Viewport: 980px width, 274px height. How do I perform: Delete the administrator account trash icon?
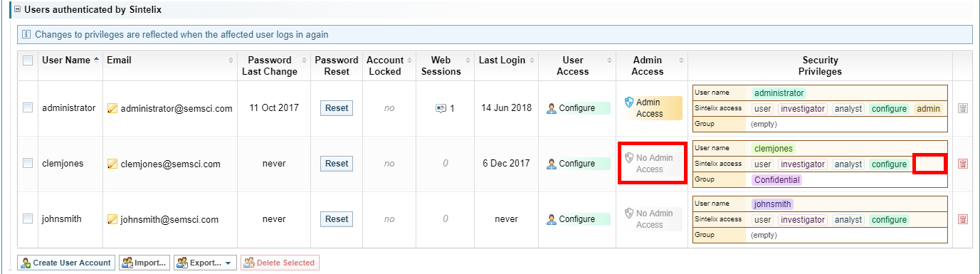click(962, 108)
